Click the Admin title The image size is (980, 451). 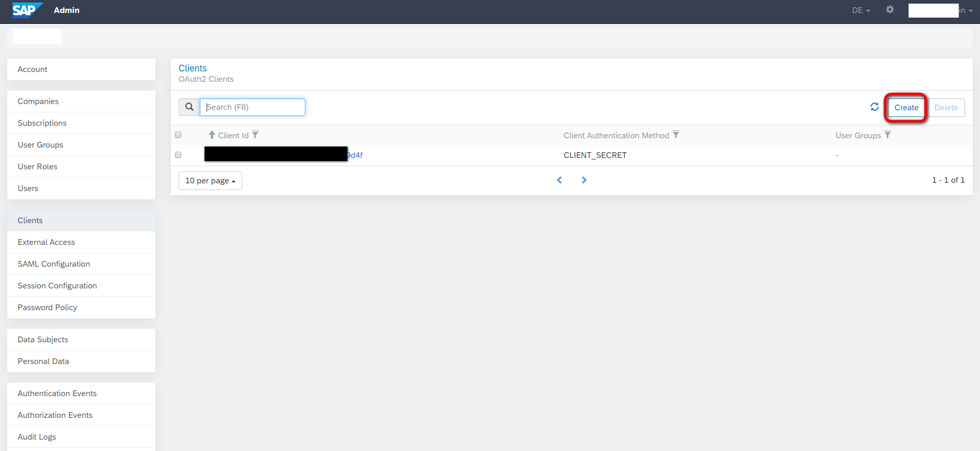(x=67, y=10)
